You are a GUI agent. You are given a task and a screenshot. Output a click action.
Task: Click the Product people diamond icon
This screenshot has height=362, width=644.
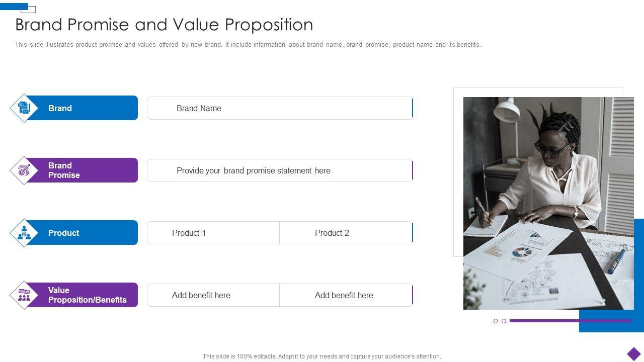(24, 233)
